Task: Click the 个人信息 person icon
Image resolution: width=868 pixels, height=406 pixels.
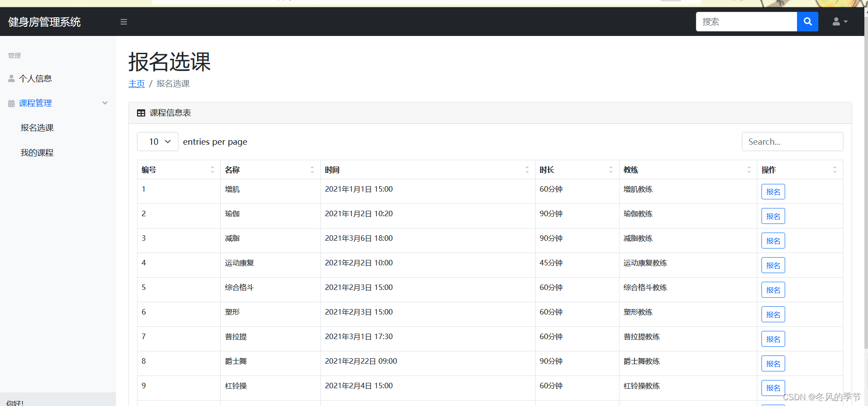Action: click(x=11, y=78)
